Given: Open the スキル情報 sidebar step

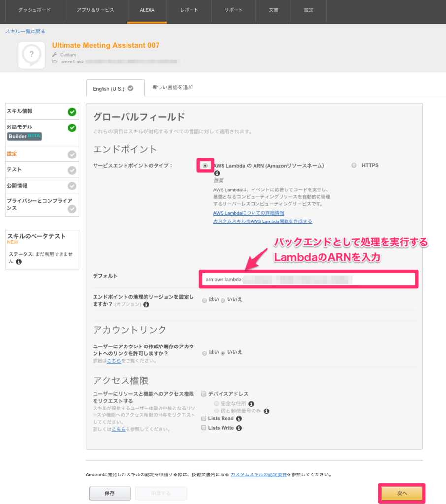Looking at the screenshot, I should (42, 111).
